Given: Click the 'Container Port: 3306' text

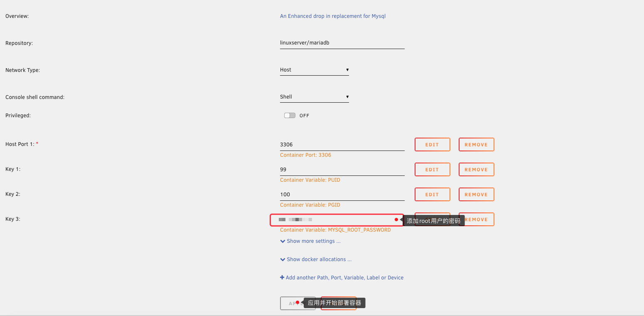Looking at the screenshot, I should pyautogui.click(x=306, y=155).
